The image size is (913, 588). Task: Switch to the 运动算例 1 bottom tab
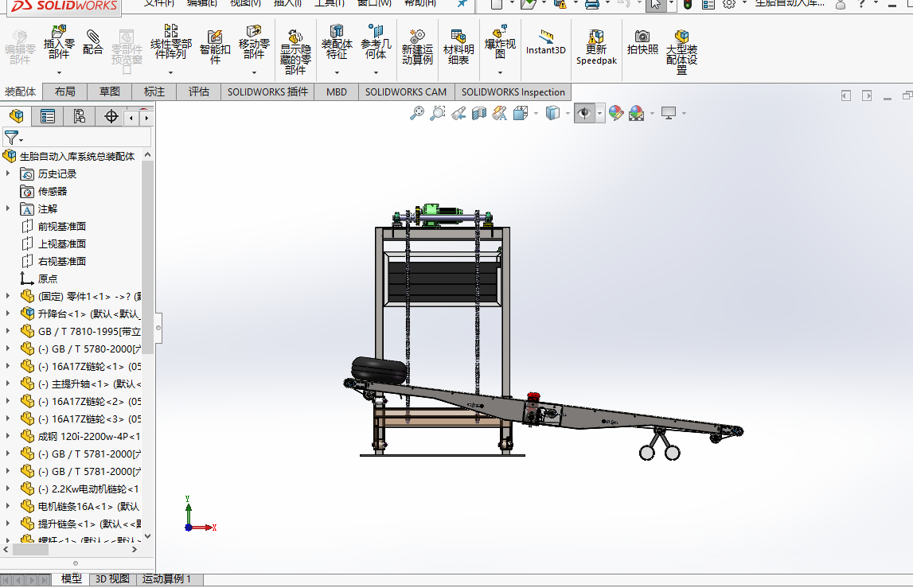coord(166,578)
